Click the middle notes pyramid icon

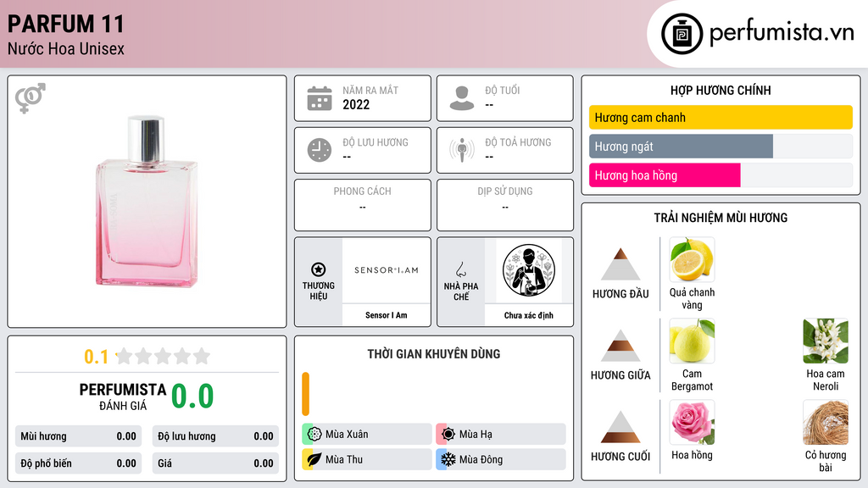(x=620, y=346)
